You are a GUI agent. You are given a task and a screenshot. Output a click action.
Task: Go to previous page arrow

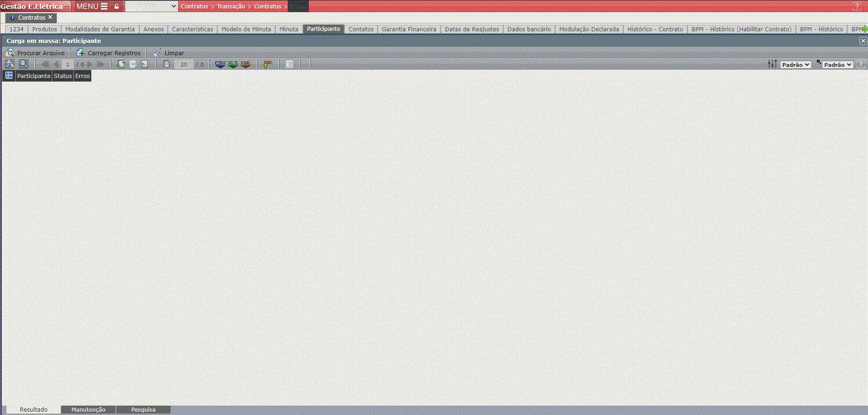[57, 64]
